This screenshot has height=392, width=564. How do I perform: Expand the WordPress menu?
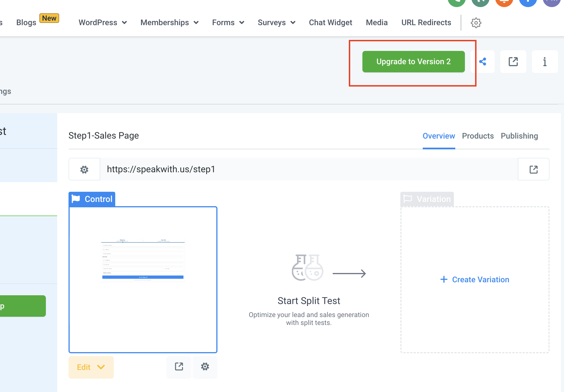click(102, 23)
